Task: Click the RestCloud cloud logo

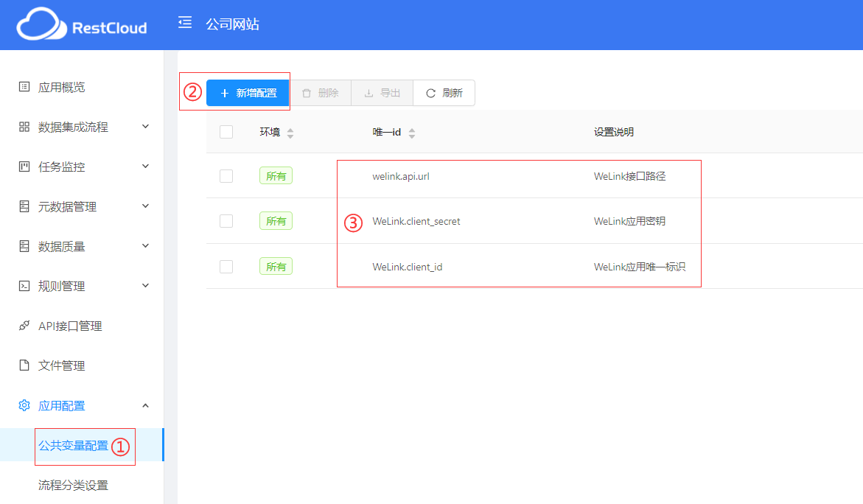Action: pyautogui.click(x=42, y=25)
